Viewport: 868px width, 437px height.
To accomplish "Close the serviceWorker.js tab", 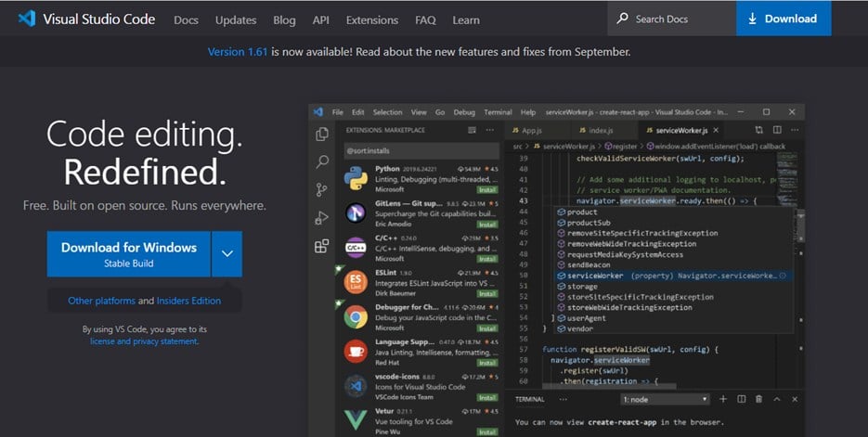I will pos(716,131).
